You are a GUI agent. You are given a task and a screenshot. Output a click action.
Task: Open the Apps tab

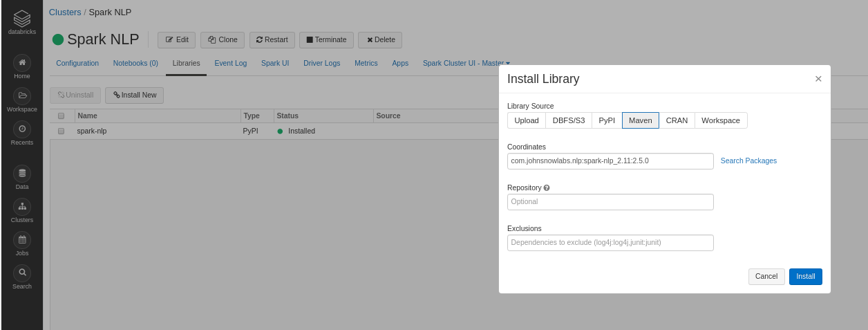point(400,63)
